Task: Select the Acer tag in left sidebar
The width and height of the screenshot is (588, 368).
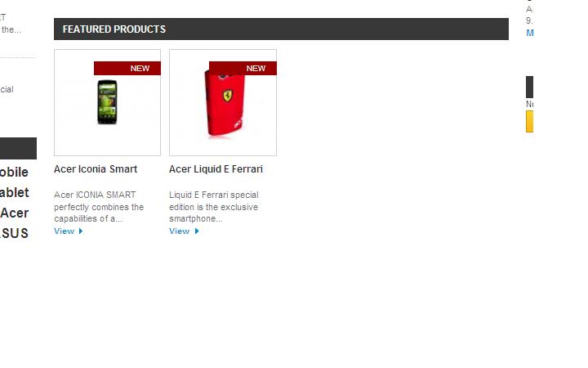Action: (14, 213)
